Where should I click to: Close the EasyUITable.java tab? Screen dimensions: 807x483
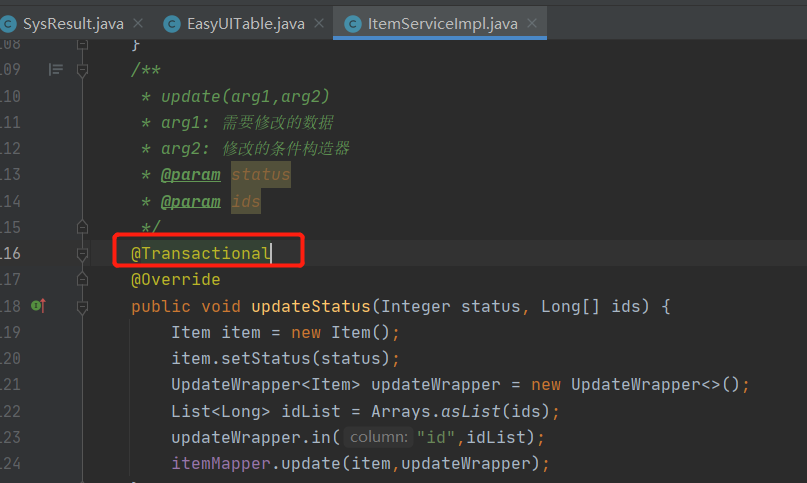319,23
